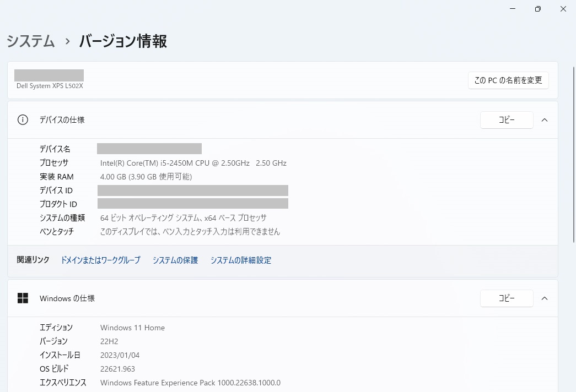Click the インストール日 label

pos(60,355)
